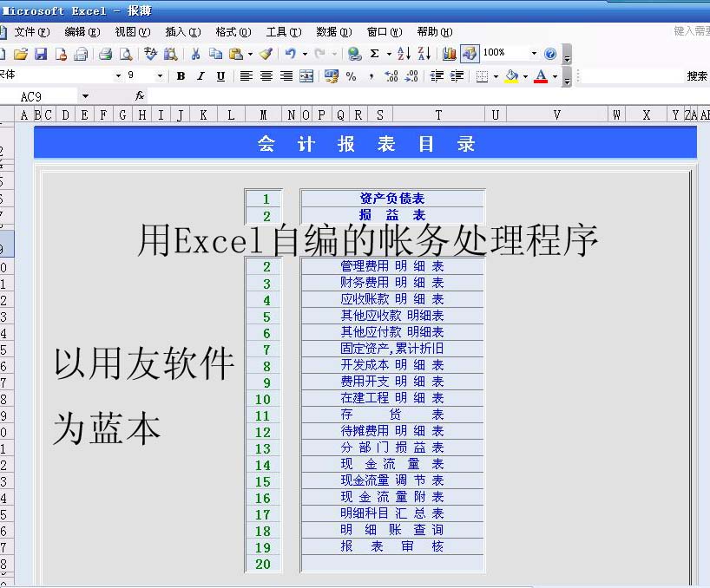Decrease decimal places
The width and height of the screenshot is (710, 588).
(x=411, y=76)
